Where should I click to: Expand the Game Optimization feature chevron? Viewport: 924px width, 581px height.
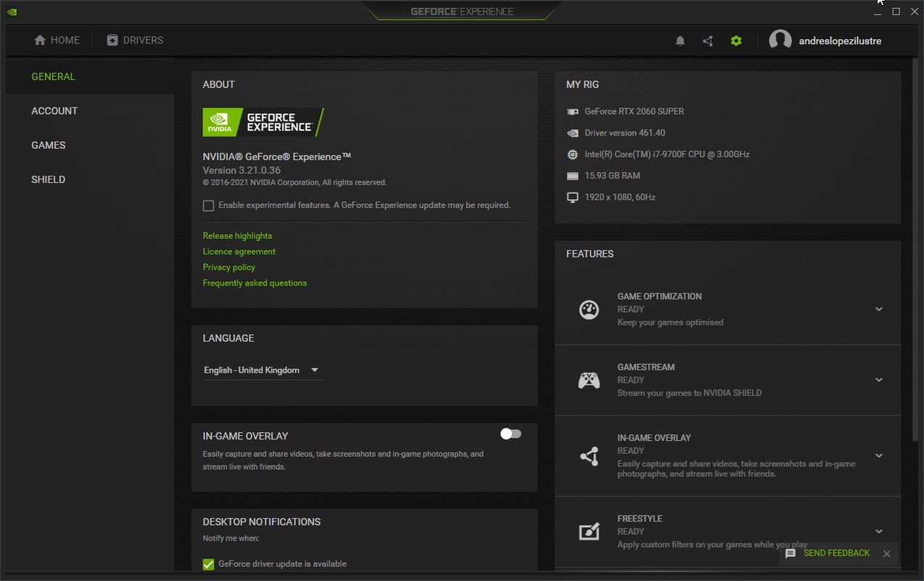878,309
